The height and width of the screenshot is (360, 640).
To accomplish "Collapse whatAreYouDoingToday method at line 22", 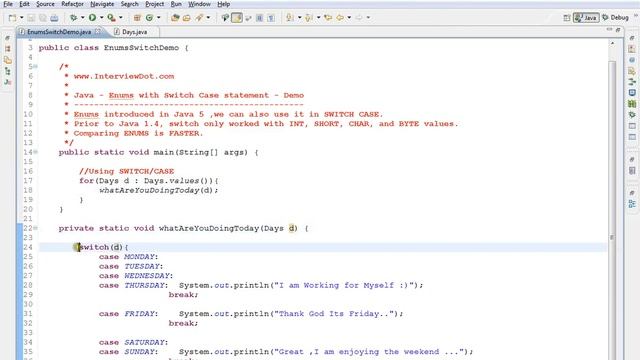I will (x=36, y=228).
